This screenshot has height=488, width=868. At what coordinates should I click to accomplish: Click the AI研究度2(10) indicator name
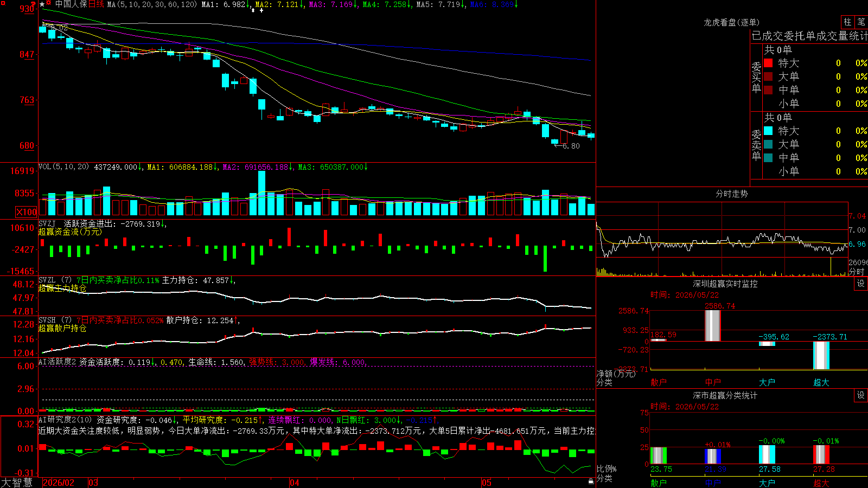pos(65,420)
